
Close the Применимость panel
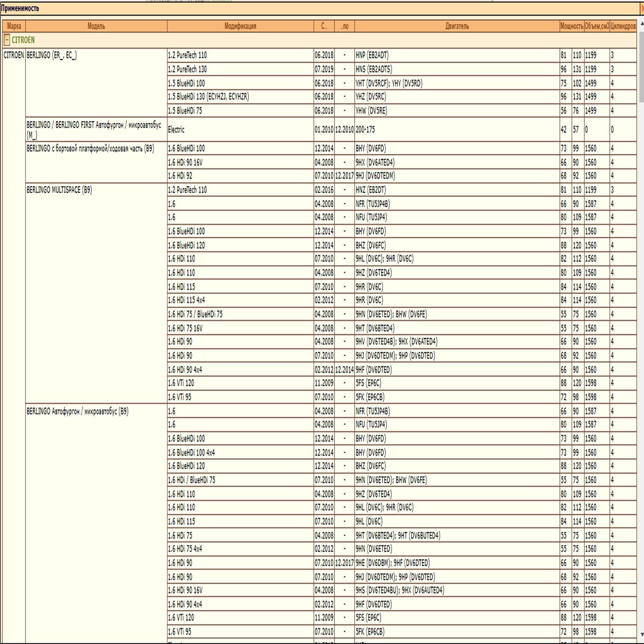coord(642,8)
